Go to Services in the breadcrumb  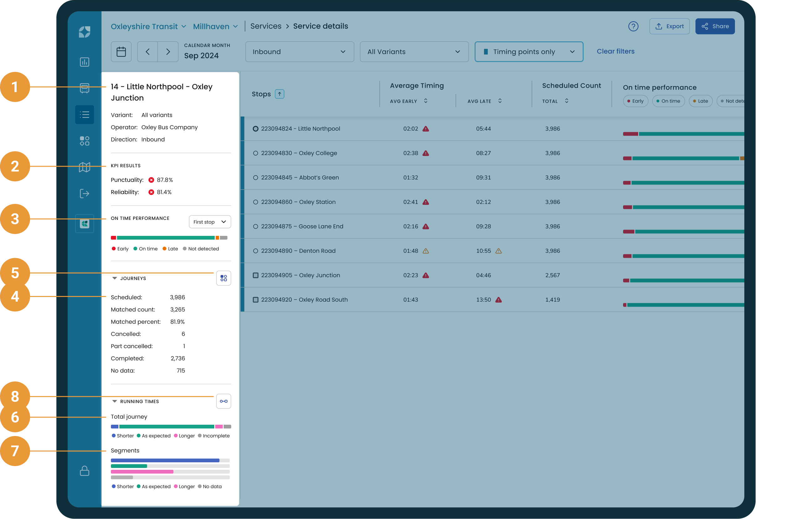(265, 26)
